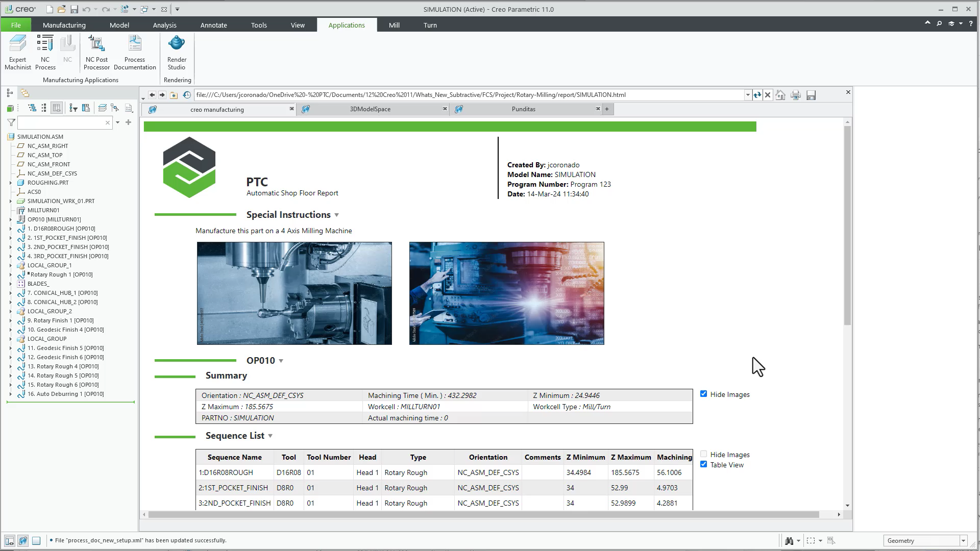Open address bar URL history dropdown
This screenshot has height=551, width=980.
pos(748,95)
